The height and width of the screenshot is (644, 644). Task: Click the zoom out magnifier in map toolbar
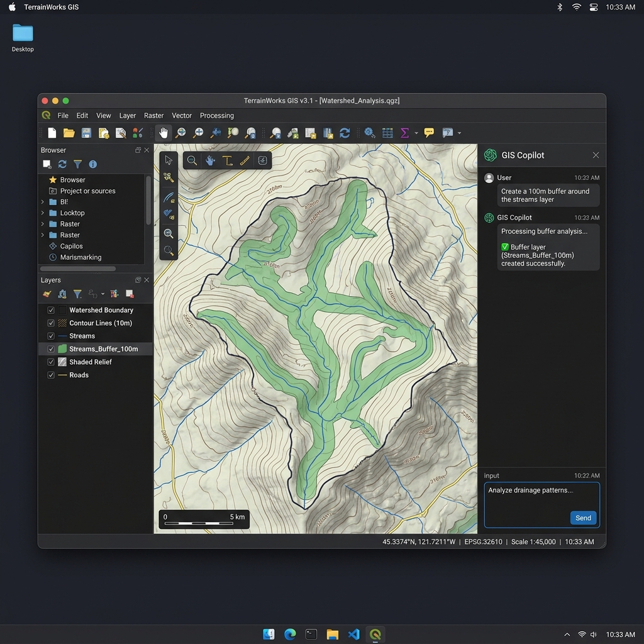(x=192, y=160)
